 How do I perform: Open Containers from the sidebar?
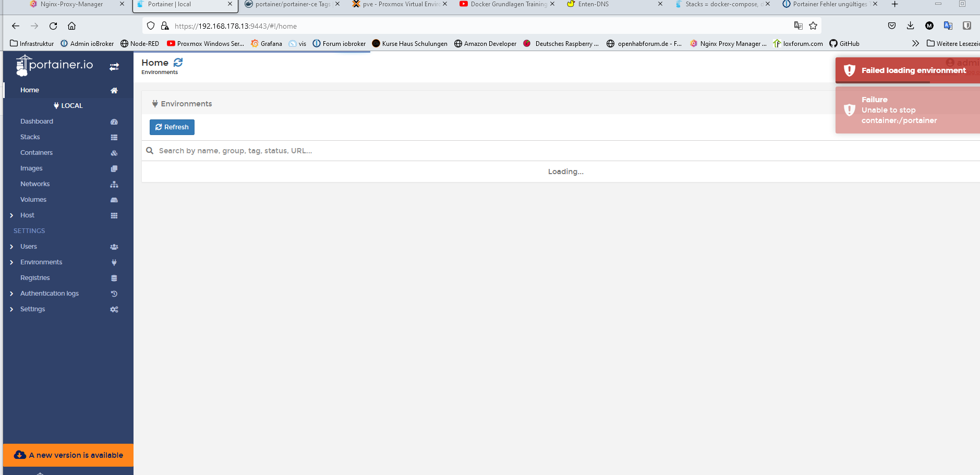(37, 153)
